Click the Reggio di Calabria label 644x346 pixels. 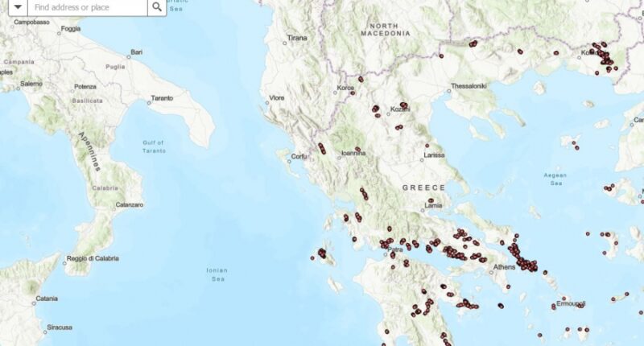pos(93,258)
